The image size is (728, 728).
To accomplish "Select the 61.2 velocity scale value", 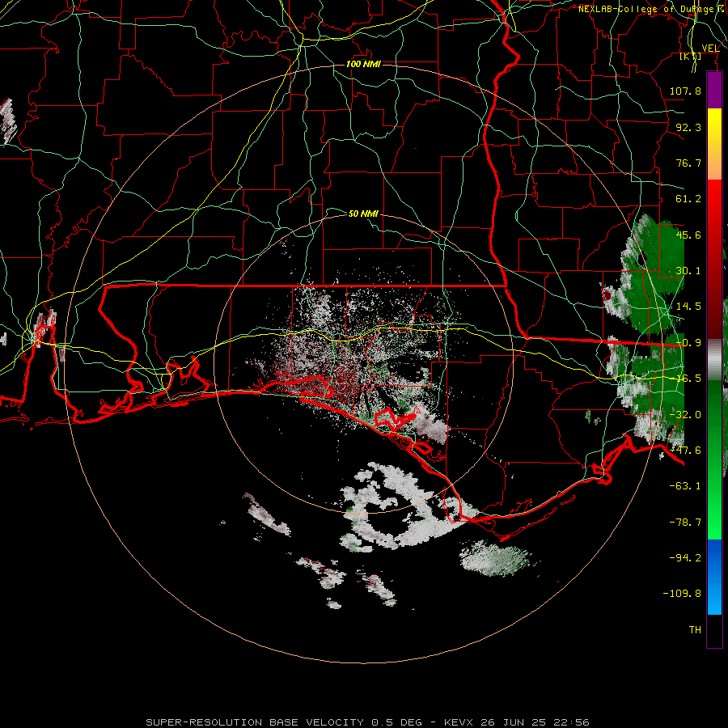I will (x=688, y=199).
